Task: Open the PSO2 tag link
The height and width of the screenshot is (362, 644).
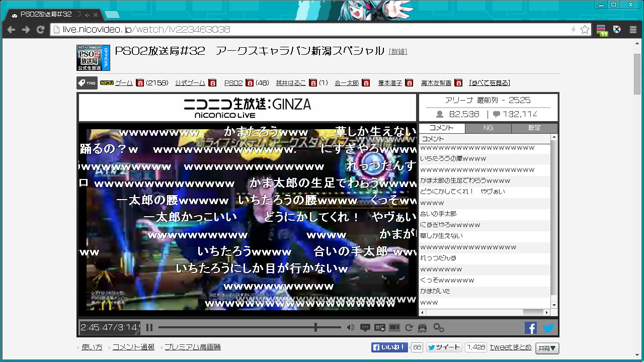Action: [233, 83]
